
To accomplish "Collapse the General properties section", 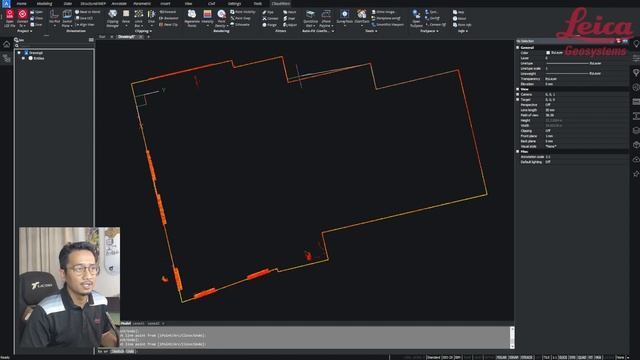I will 518,48.
